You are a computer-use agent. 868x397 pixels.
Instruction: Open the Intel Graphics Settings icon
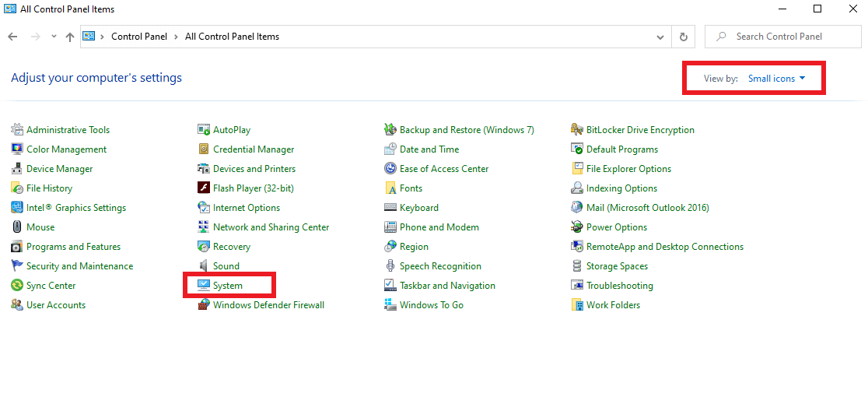coord(17,208)
